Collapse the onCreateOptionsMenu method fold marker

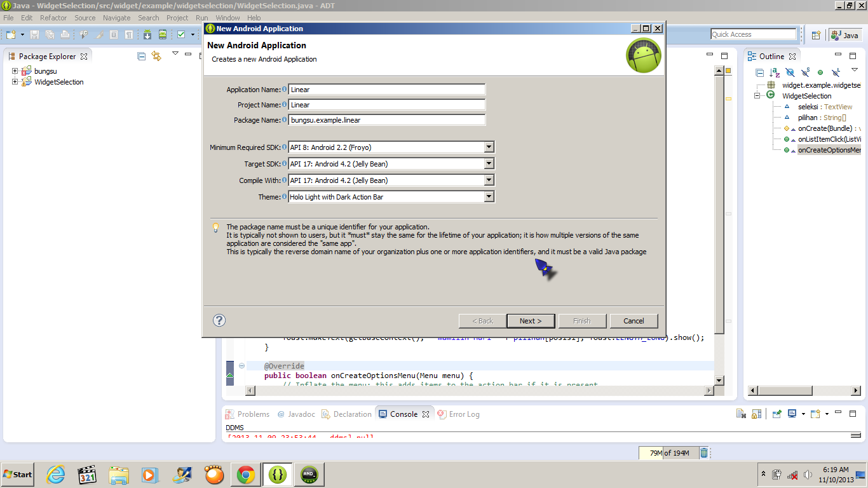pyautogui.click(x=241, y=366)
